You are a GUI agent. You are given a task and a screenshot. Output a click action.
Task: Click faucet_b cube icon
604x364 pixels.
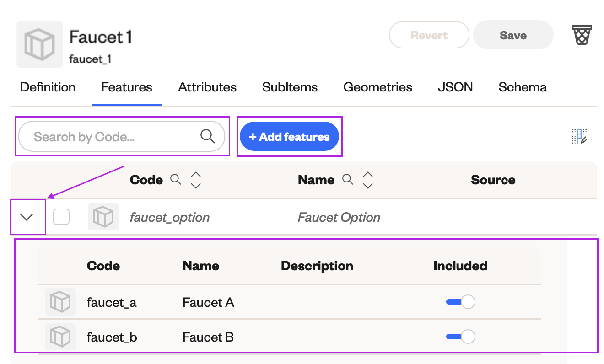click(x=60, y=337)
